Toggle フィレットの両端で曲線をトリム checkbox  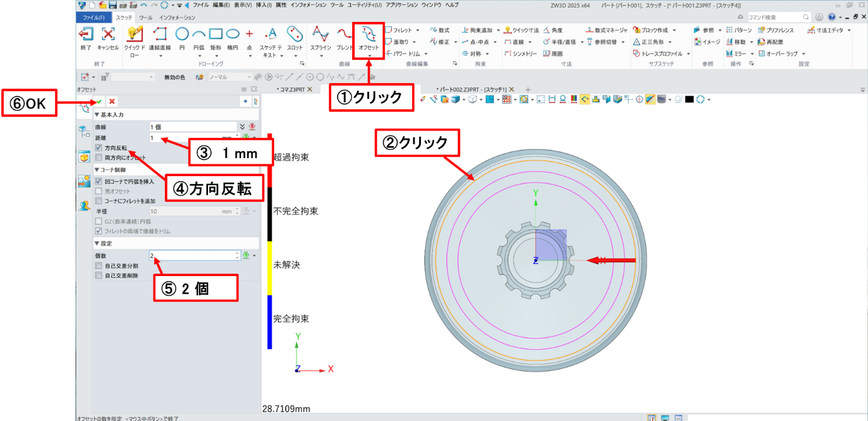click(x=99, y=231)
